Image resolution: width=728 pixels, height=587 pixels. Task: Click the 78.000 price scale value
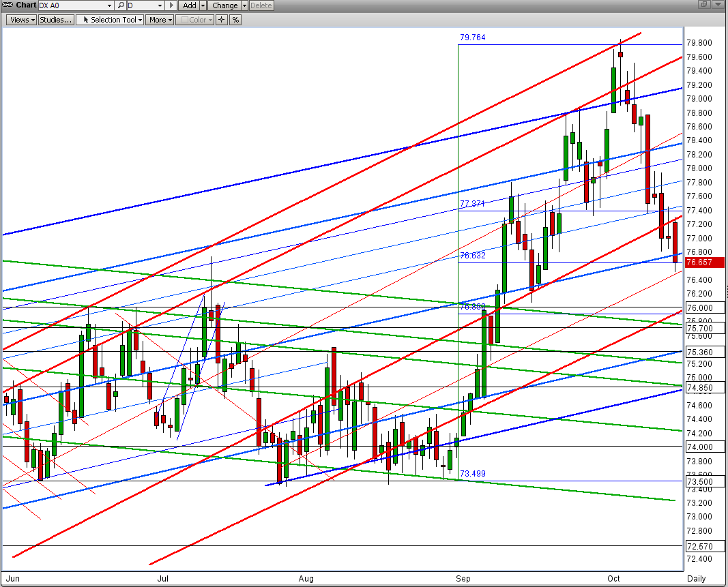(x=699, y=168)
